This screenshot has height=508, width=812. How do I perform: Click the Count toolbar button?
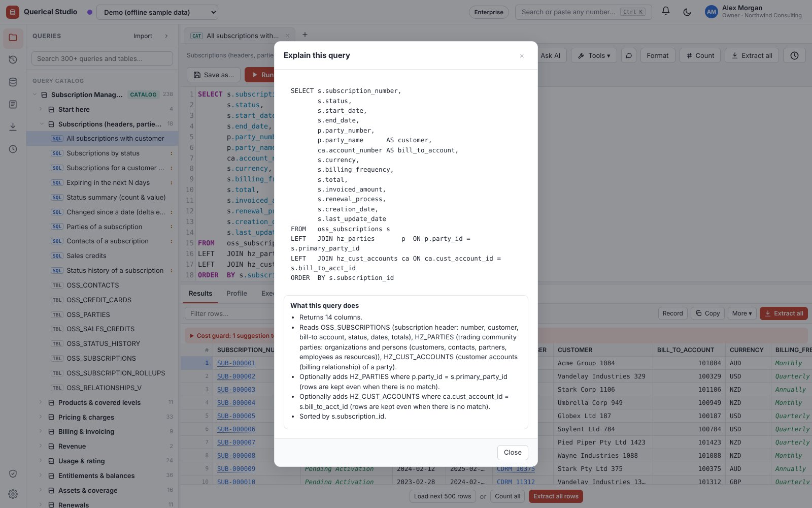[x=700, y=56]
